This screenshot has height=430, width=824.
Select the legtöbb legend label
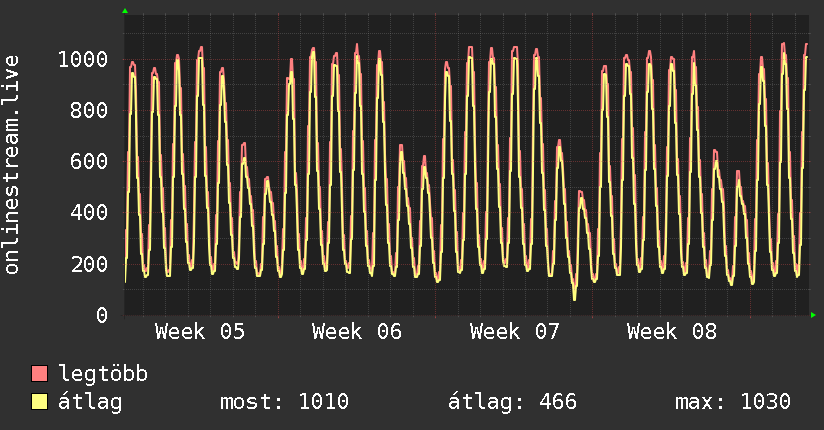click(103, 374)
